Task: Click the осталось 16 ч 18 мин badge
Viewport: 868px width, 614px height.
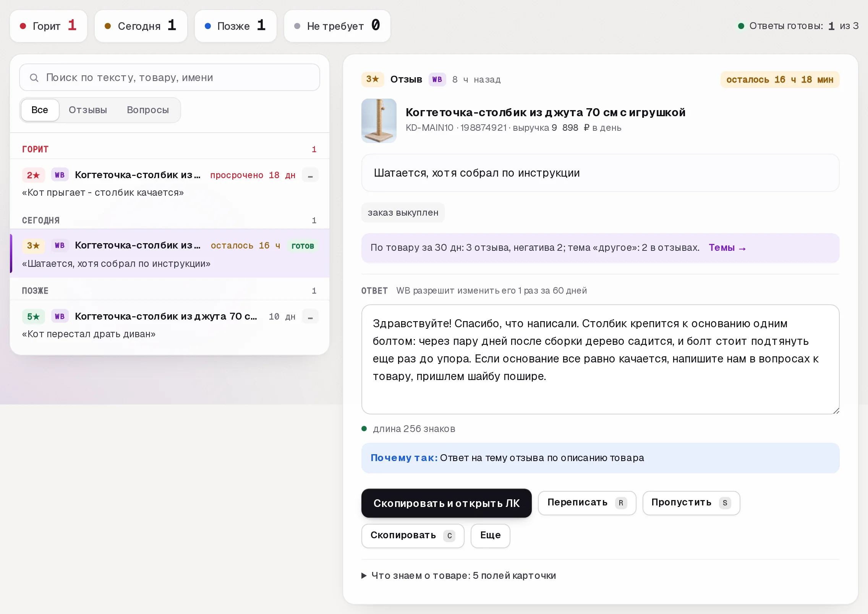Action: point(780,80)
